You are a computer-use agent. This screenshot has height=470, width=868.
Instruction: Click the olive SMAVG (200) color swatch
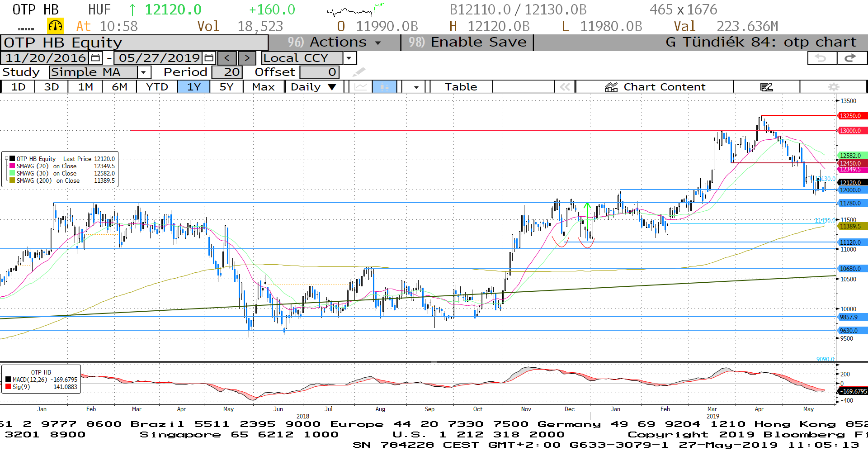[12, 180]
